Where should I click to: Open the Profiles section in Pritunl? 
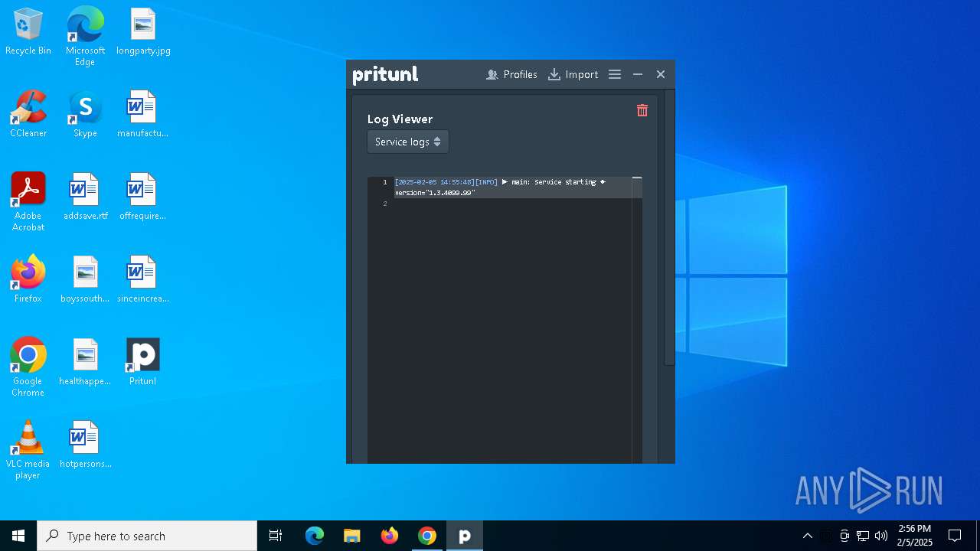pyautogui.click(x=511, y=74)
